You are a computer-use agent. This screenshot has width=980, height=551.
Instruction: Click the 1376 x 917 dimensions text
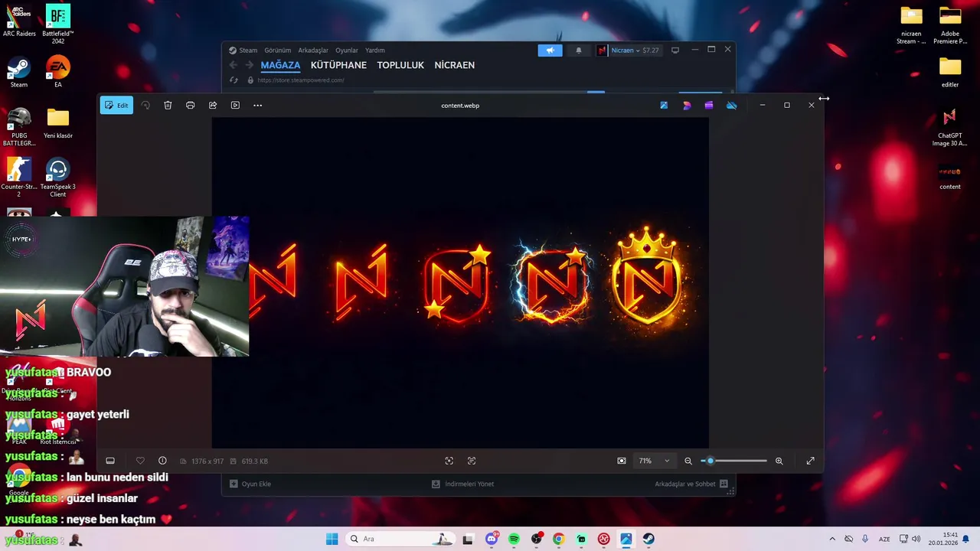tap(207, 461)
